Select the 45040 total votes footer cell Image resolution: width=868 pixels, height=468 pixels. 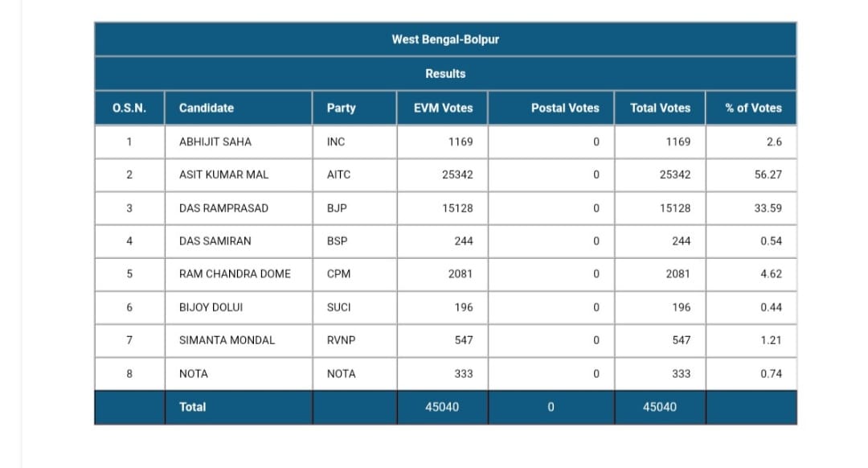point(660,407)
